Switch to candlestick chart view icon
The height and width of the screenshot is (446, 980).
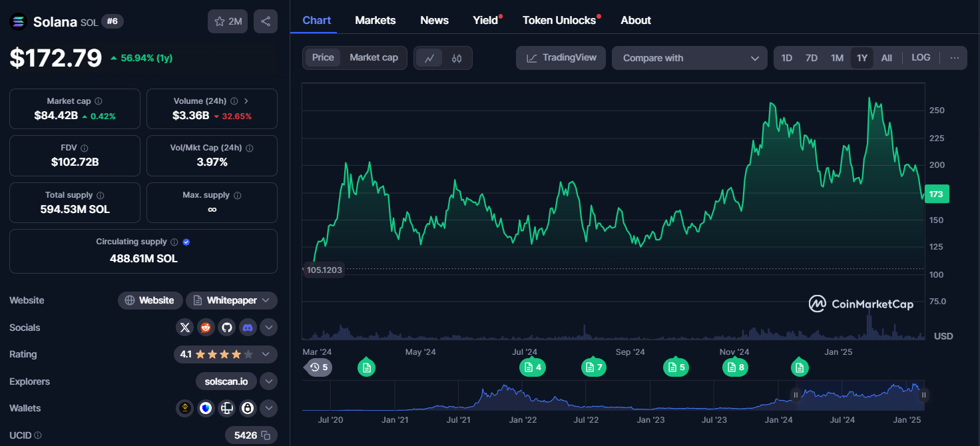(457, 58)
